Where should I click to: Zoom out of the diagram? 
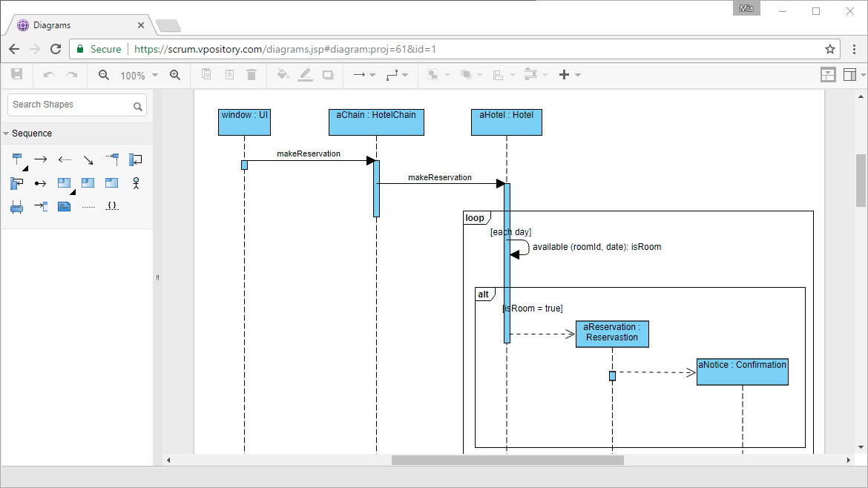click(104, 75)
